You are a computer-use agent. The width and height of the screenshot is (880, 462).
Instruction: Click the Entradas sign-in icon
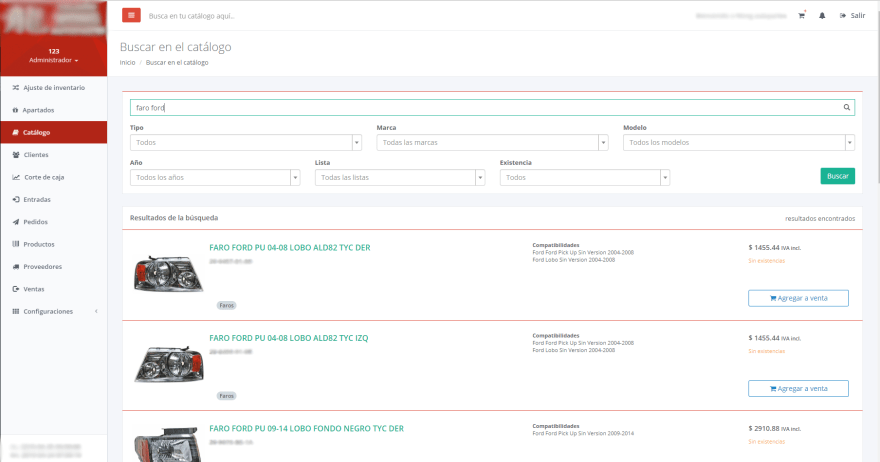[x=16, y=199]
